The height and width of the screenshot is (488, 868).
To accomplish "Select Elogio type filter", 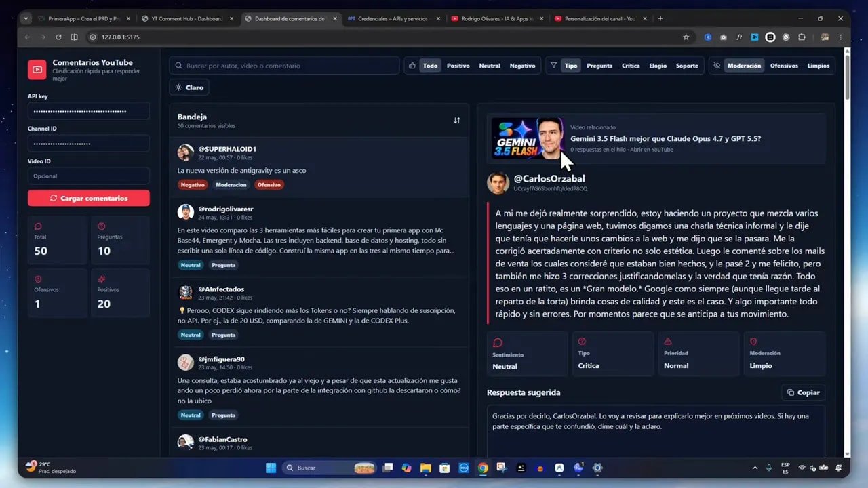I will pos(658,66).
